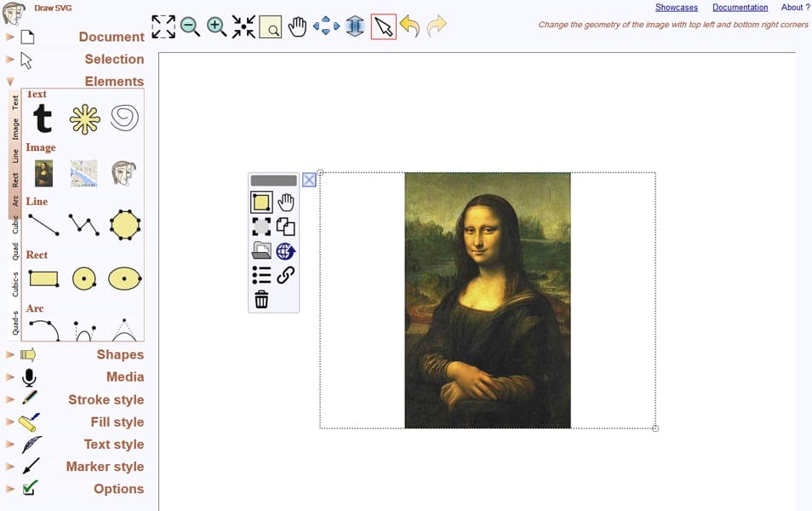Switch to vertical Cubic tab
Screen dimensions: 812x511
15,224
